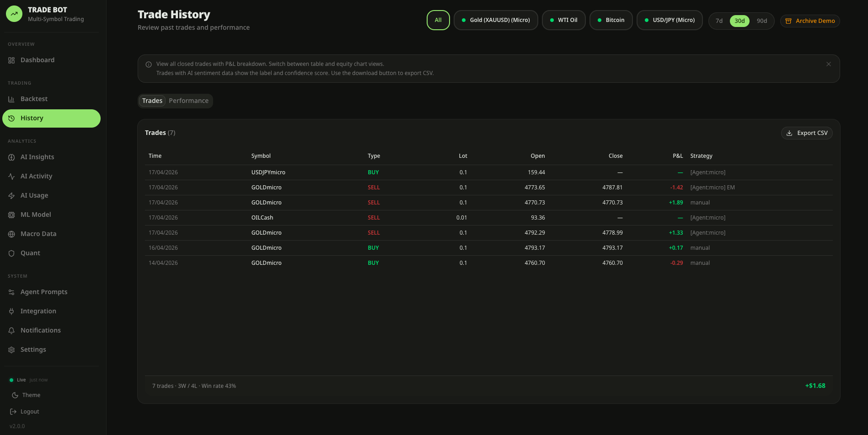Click the AI Insights brain icon
The image size is (868, 435).
coord(11,157)
